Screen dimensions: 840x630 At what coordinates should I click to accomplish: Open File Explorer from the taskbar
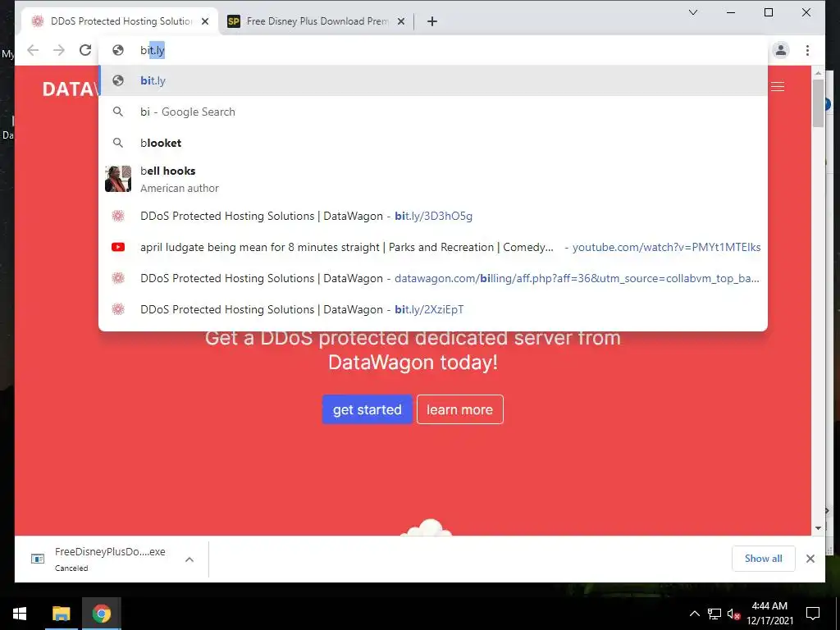pos(61,614)
